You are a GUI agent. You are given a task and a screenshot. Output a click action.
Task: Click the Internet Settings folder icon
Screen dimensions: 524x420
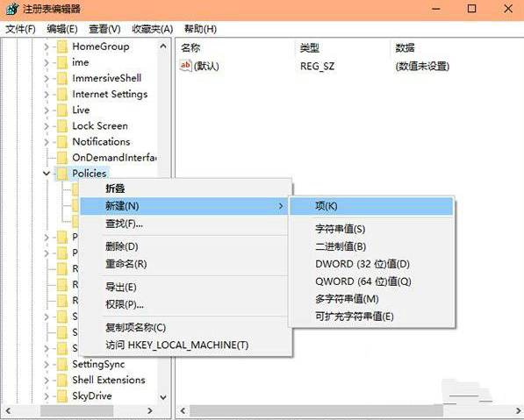pos(62,94)
